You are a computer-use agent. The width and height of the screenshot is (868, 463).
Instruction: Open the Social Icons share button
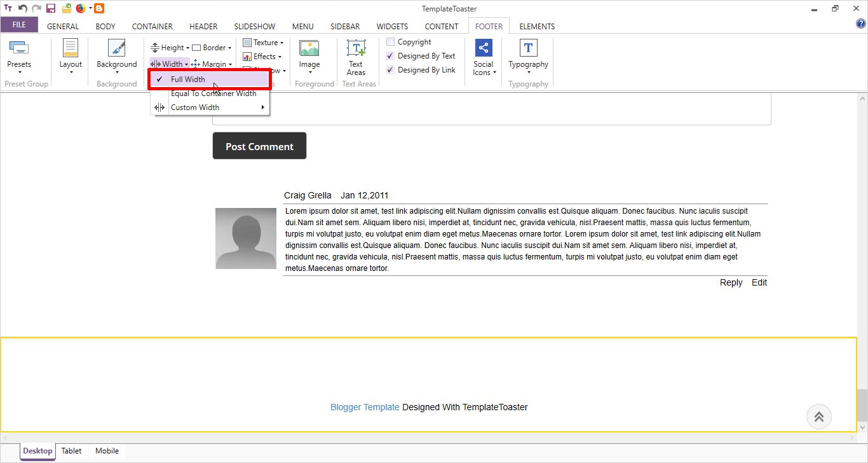[484, 48]
